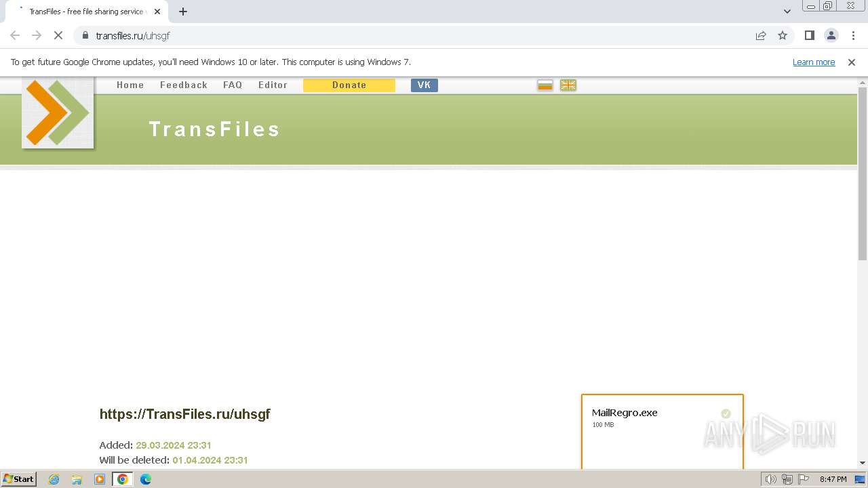This screenshot has height=488, width=868.
Task: Open Action Center flag icon
Action: coord(804,479)
